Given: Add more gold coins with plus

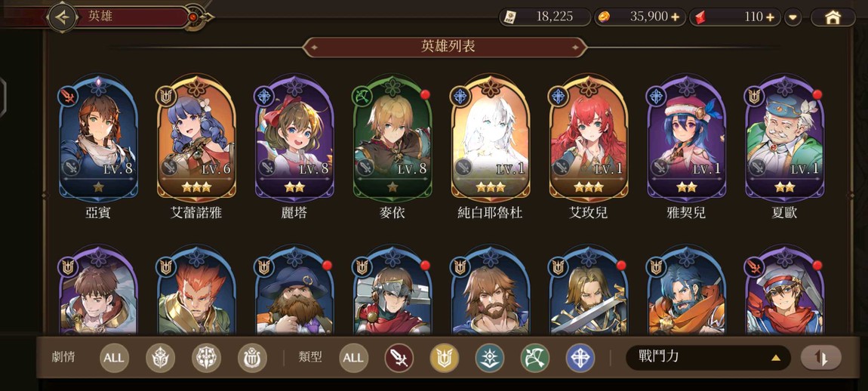Looking at the screenshot, I should pyautogui.click(x=675, y=17).
